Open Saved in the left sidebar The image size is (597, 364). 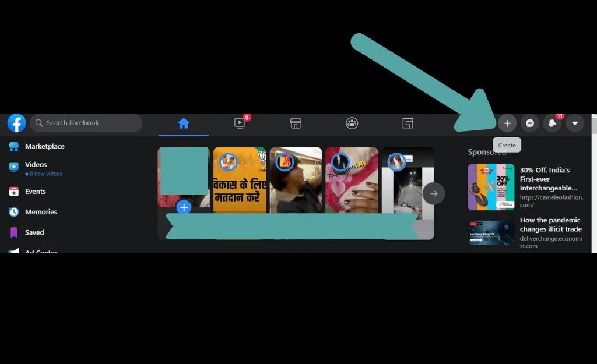[34, 232]
